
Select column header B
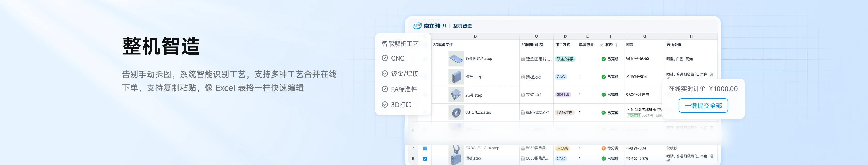point(475,36)
